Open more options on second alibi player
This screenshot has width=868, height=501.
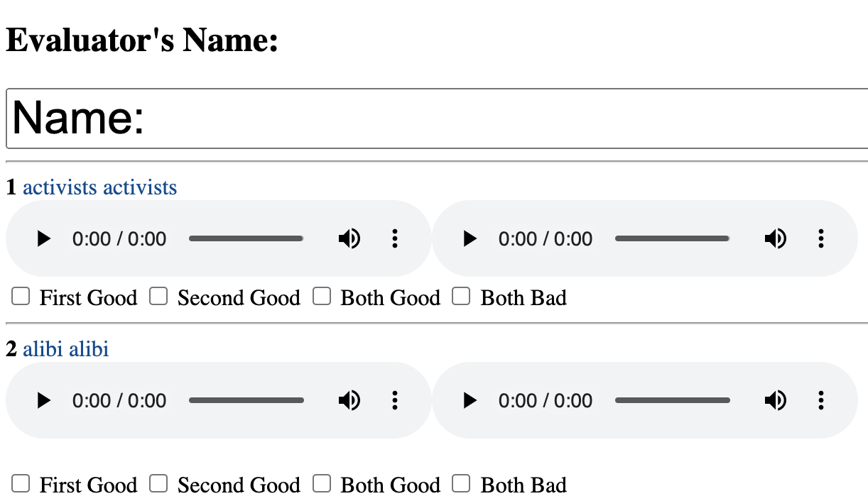821,401
